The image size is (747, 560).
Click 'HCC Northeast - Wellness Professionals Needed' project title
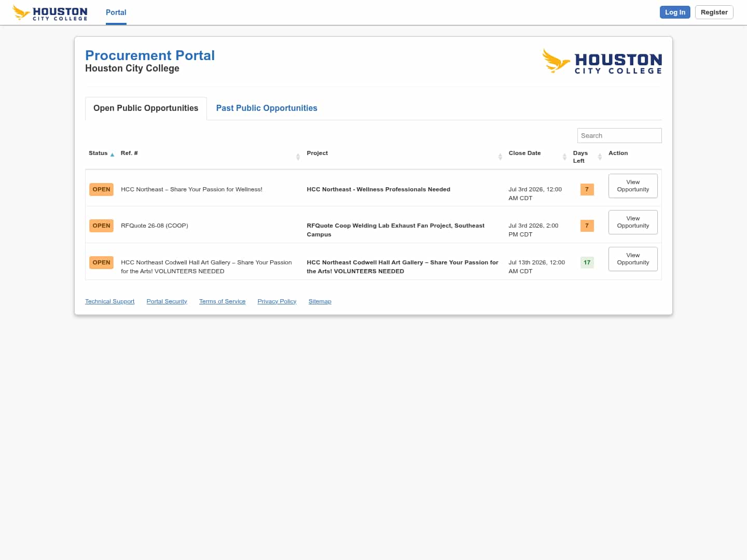point(378,189)
